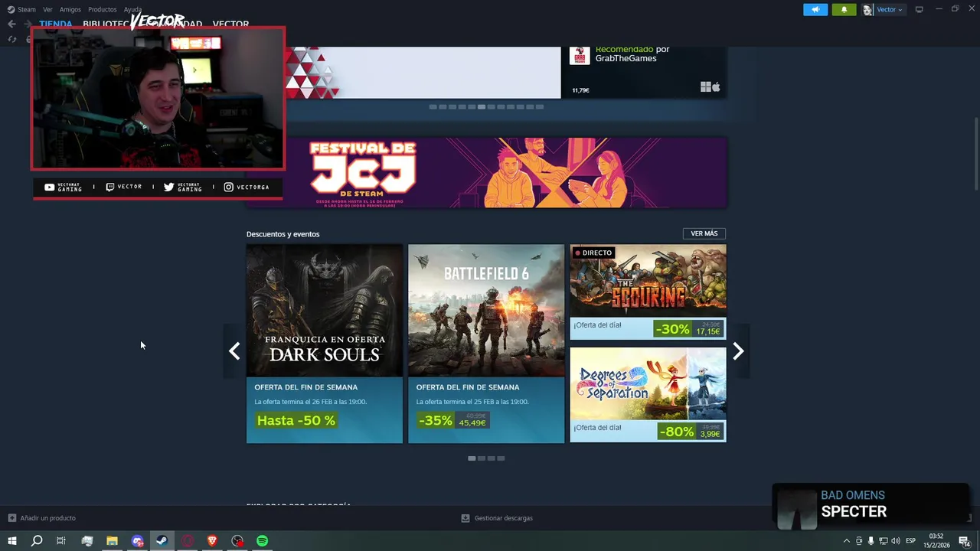Click the Apple platform icon
The height and width of the screenshot is (551, 980).
(x=716, y=87)
